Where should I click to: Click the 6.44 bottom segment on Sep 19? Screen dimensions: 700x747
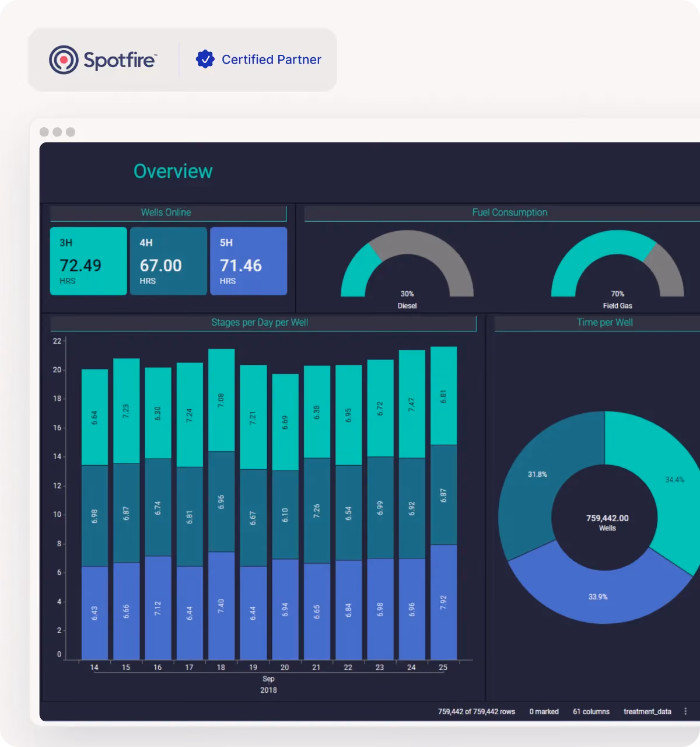click(x=253, y=613)
